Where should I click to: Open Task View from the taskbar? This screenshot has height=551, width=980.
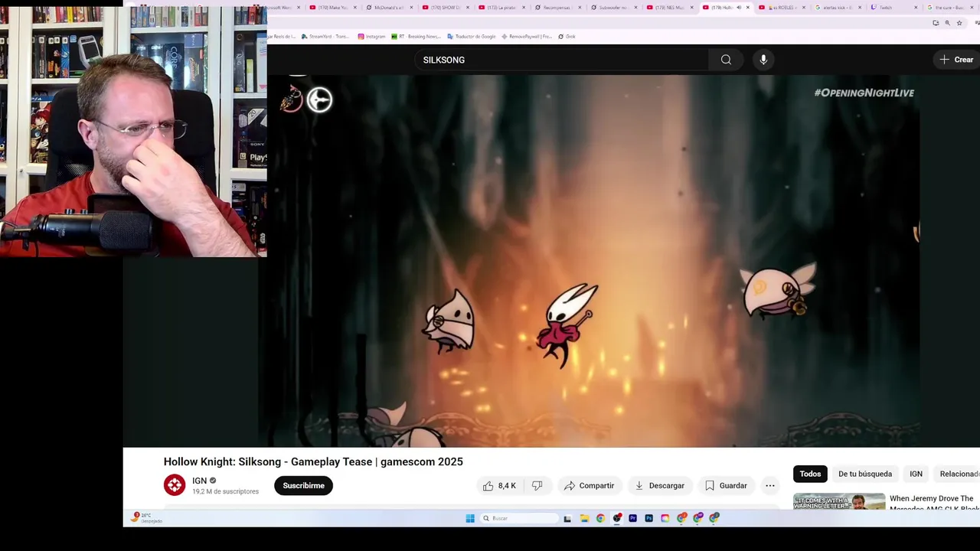(x=567, y=518)
